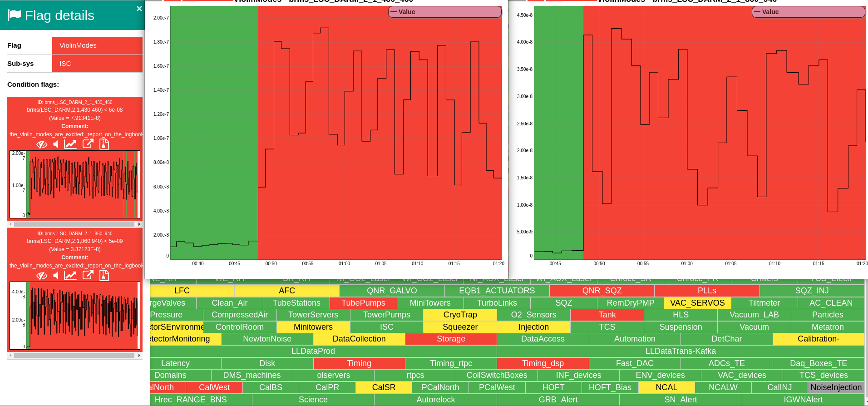Open the Fast_DAC cell
Image resolution: width=868 pixels, height=406 pixels.
635,363
